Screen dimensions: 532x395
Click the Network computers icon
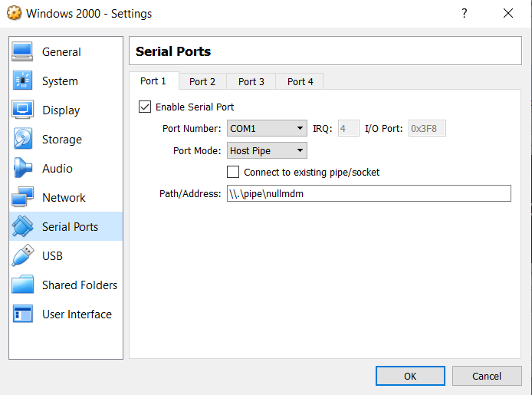tap(22, 197)
